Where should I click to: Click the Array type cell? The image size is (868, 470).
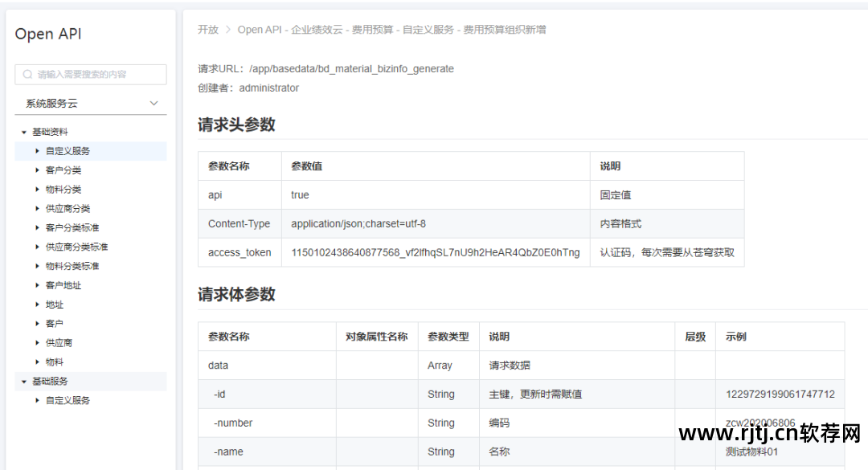448,366
